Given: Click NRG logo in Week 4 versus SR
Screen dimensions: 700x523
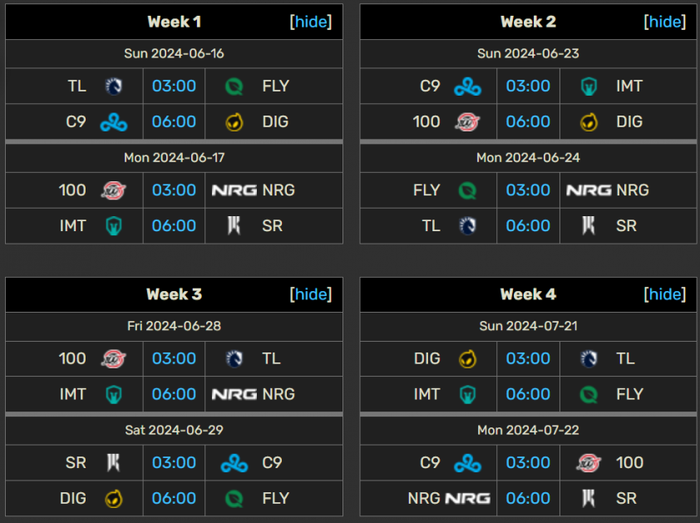Looking at the screenshot, I should [x=467, y=498].
